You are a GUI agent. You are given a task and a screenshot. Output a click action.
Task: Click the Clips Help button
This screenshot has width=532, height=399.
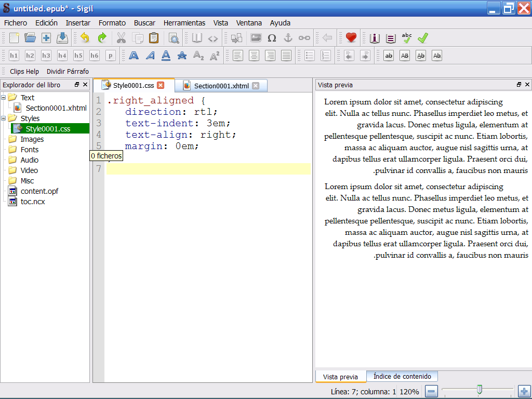pyautogui.click(x=24, y=71)
